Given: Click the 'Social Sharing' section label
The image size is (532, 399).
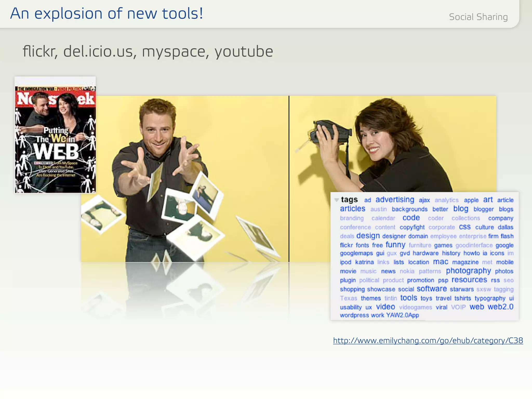Looking at the screenshot, I should click(x=478, y=17).
